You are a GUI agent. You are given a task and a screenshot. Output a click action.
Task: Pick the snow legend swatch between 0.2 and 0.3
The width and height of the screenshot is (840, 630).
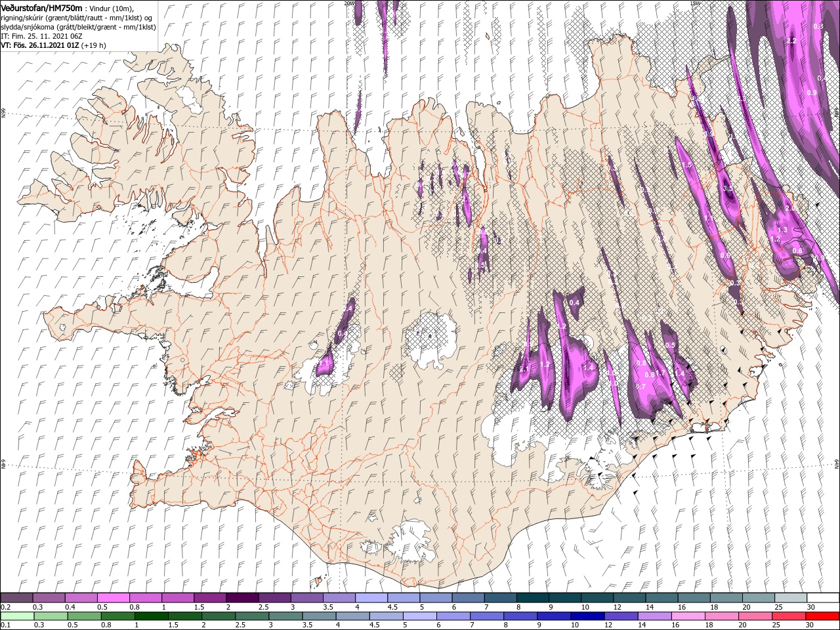16,598
